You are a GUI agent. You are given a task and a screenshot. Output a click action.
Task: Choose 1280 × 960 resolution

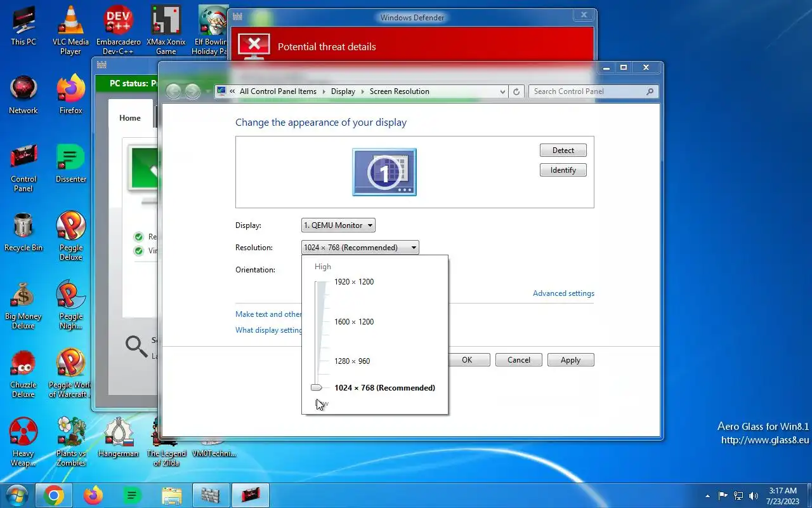pos(352,361)
